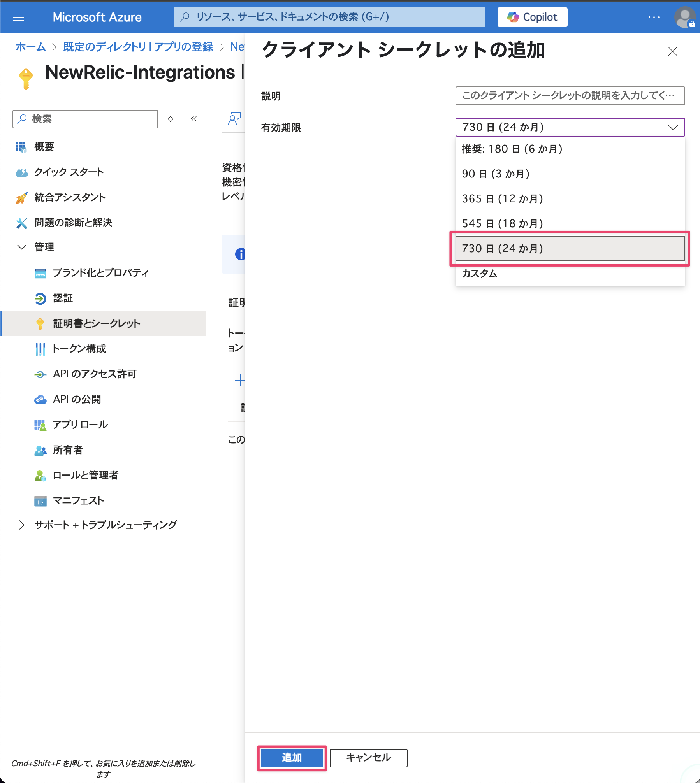Click the 説明 input field
The image size is (700, 783).
(570, 96)
